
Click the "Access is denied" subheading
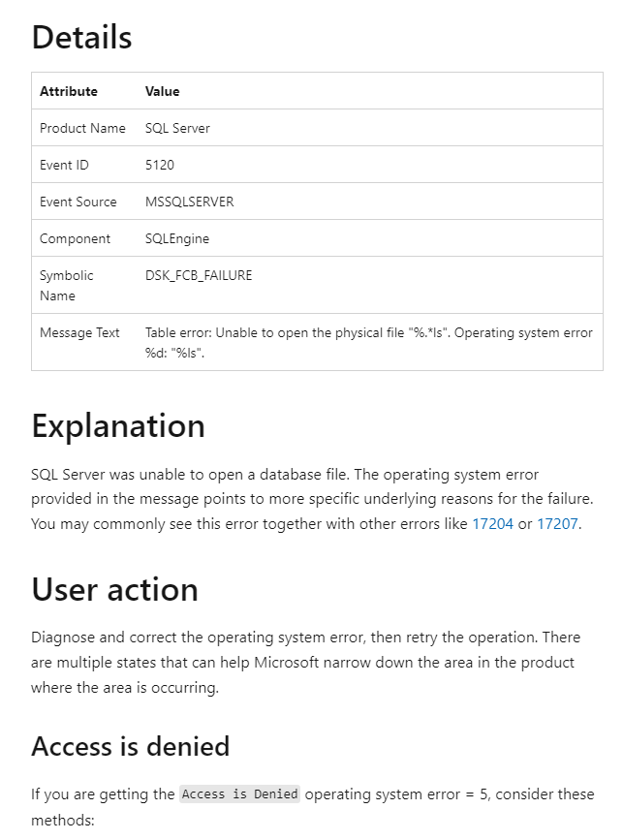[x=130, y=746]
